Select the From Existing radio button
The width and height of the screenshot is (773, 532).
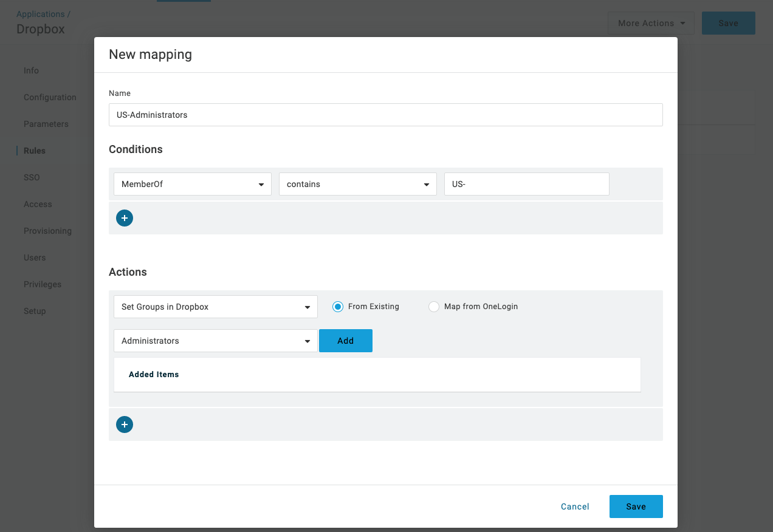click(x=338, y=307)
